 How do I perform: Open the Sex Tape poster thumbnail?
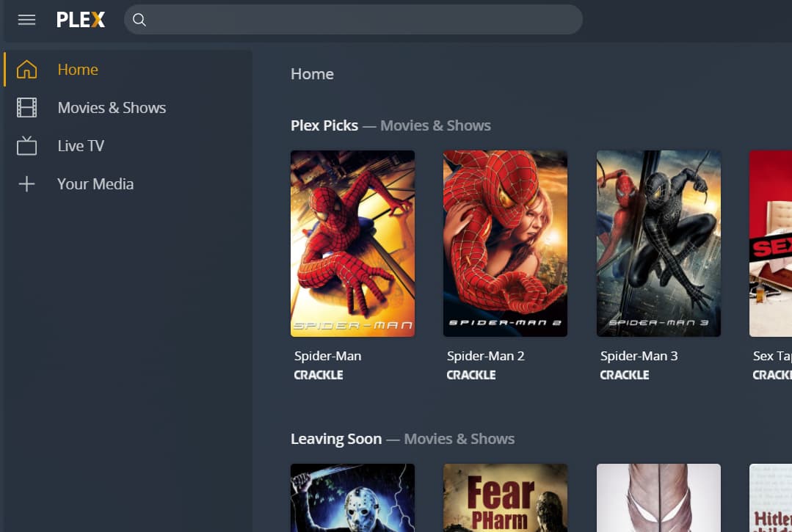(x=771, y=244)
